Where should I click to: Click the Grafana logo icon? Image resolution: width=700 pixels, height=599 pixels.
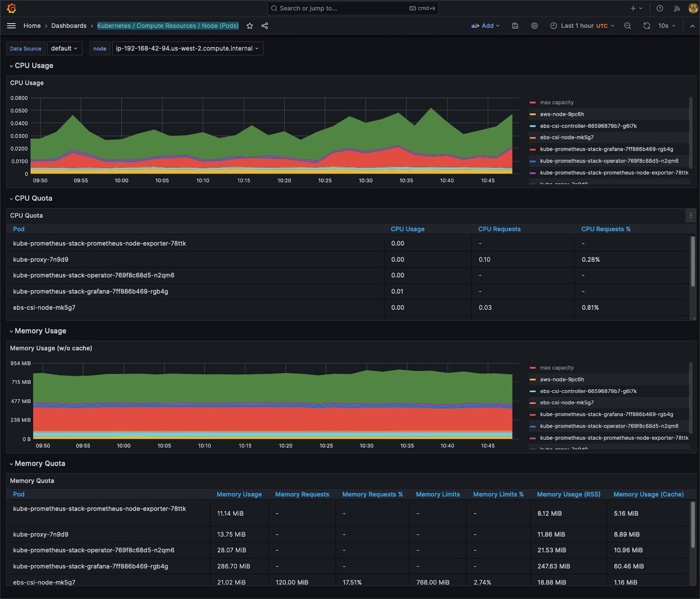click(x=12, y=8)
